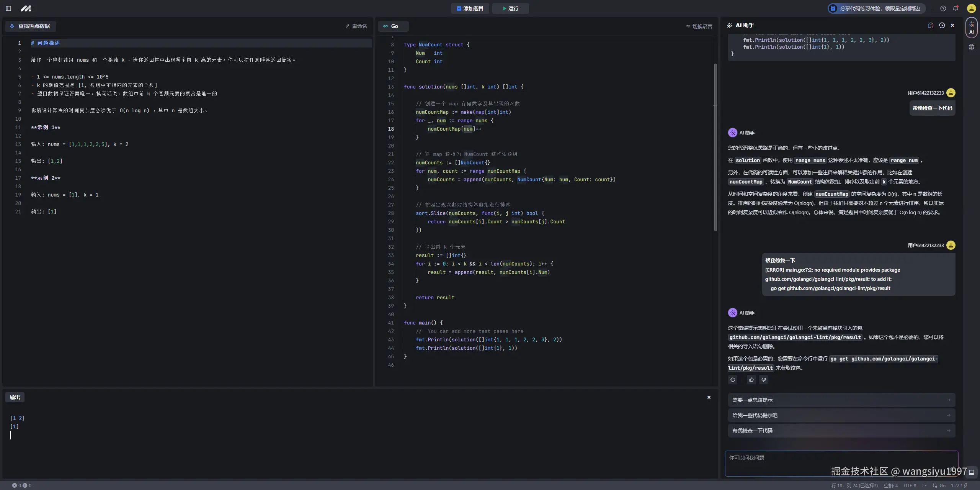Open the Go language mode in status bar
Viewport: 980px width, 490px height.
[x=939, y=485]
